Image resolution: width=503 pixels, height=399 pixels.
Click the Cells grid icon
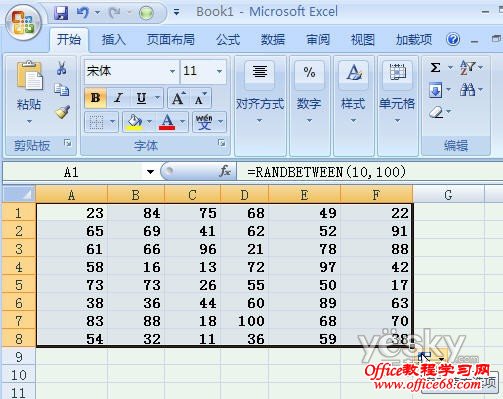(x=397, y=72)
